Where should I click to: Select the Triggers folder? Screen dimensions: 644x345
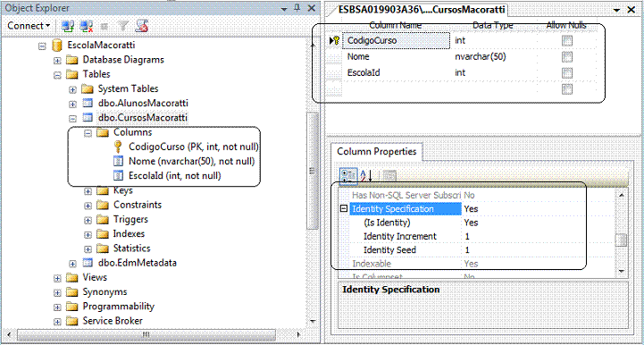point(130,219)
